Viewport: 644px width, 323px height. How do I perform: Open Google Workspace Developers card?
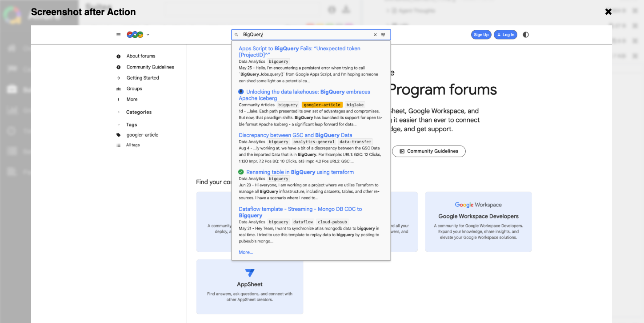(478, 222)
